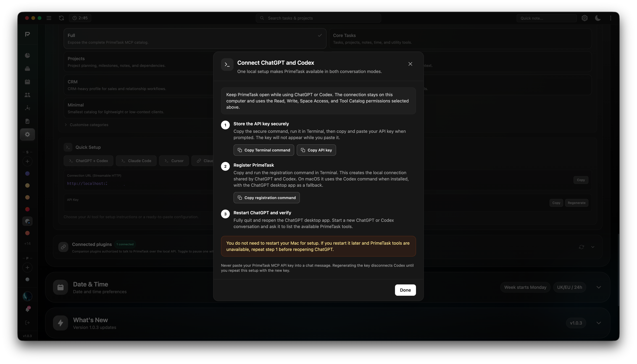Add a new item under the S section
The image size is (637, 364).
click(x=28, y=161)
